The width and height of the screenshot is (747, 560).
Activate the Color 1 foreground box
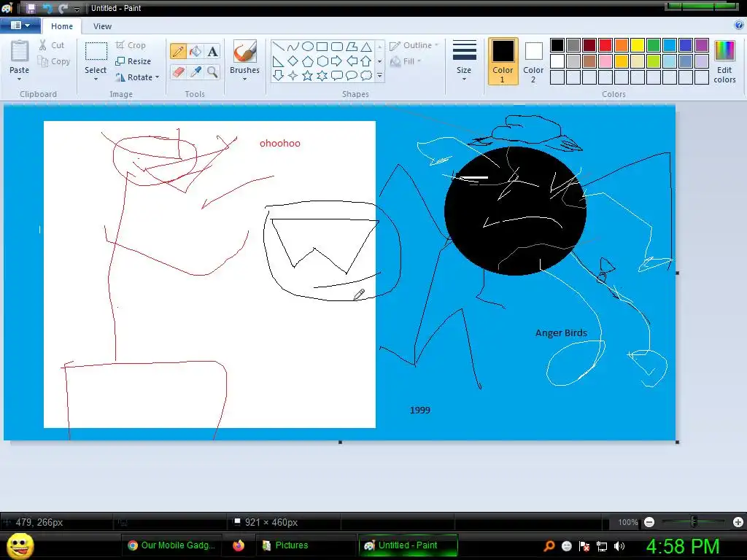tap(503, 61)
